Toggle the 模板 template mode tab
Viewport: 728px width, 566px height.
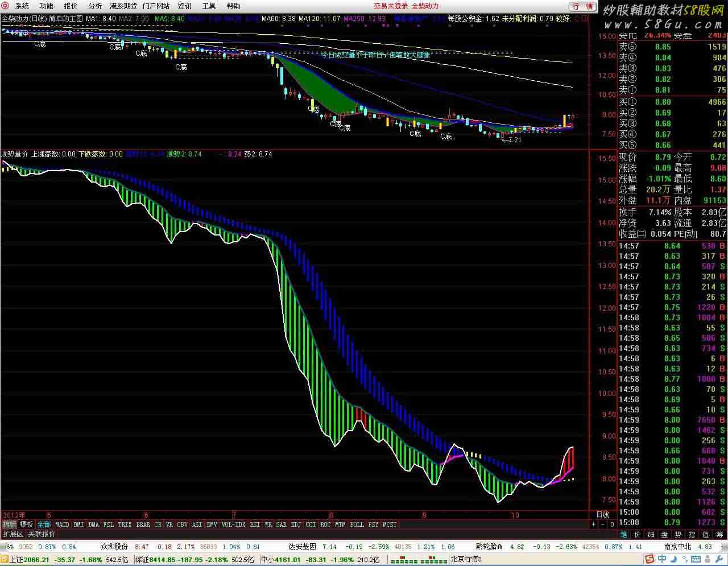(x=26, y=524)
